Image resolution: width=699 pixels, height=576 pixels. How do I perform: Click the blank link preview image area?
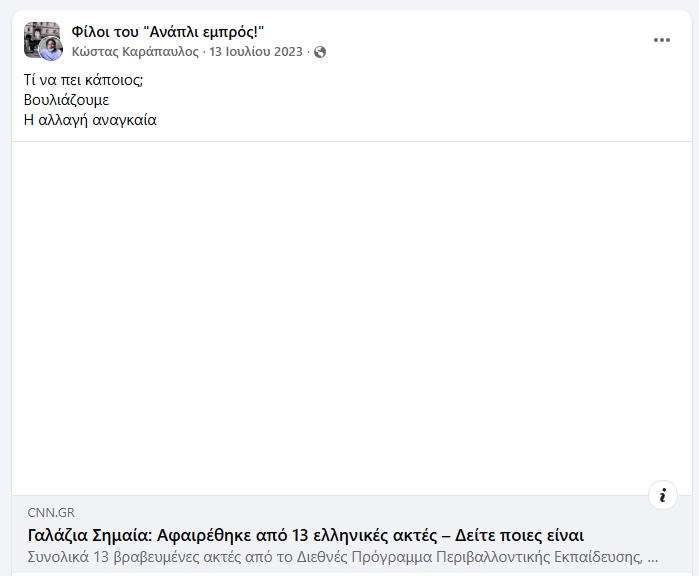tap(349, 318)
